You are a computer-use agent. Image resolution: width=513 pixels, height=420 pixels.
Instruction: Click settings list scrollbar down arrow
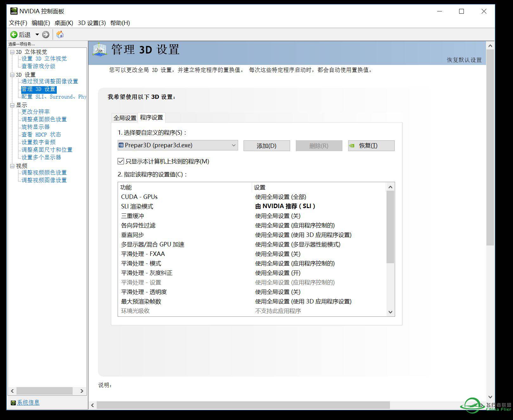tap(390, 312)
